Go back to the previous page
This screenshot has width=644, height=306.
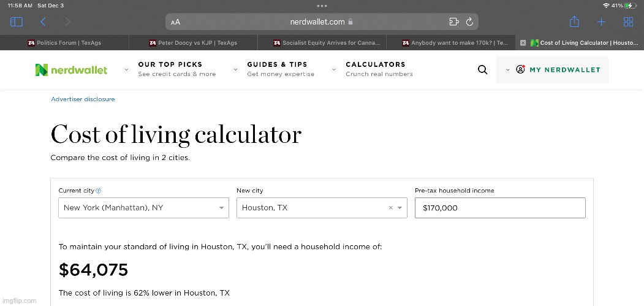pos(43,22)
